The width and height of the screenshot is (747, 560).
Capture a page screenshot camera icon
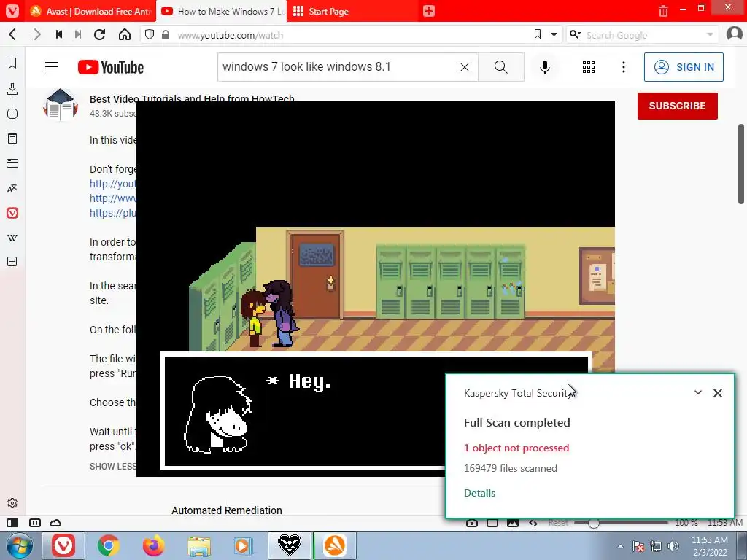472,523
